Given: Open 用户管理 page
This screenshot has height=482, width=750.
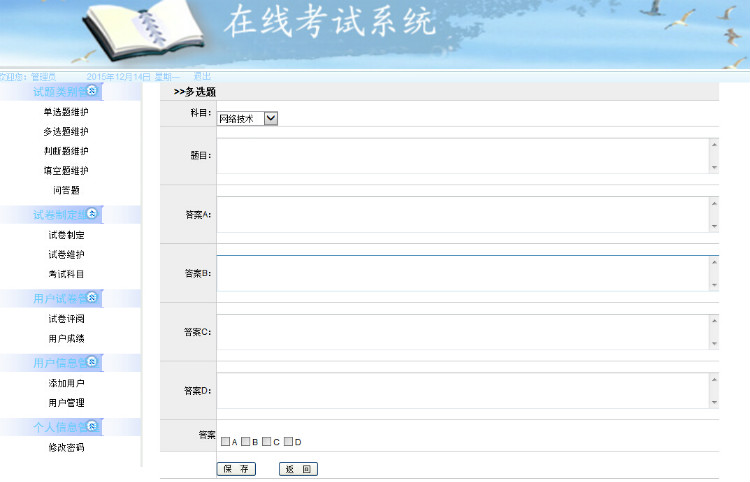Looking at the screenshot, I should [66, 403].
